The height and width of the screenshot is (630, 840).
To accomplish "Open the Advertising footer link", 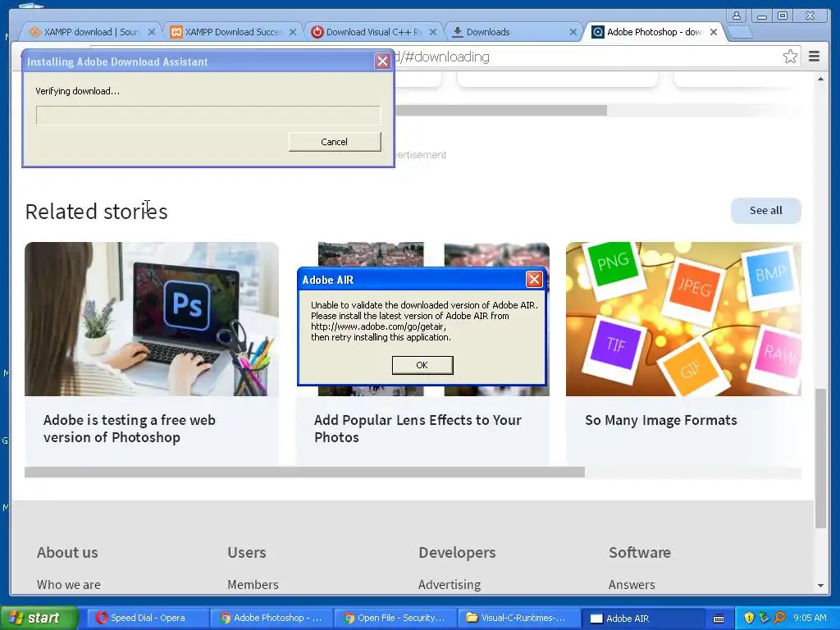I will click(x=450, y=584).
